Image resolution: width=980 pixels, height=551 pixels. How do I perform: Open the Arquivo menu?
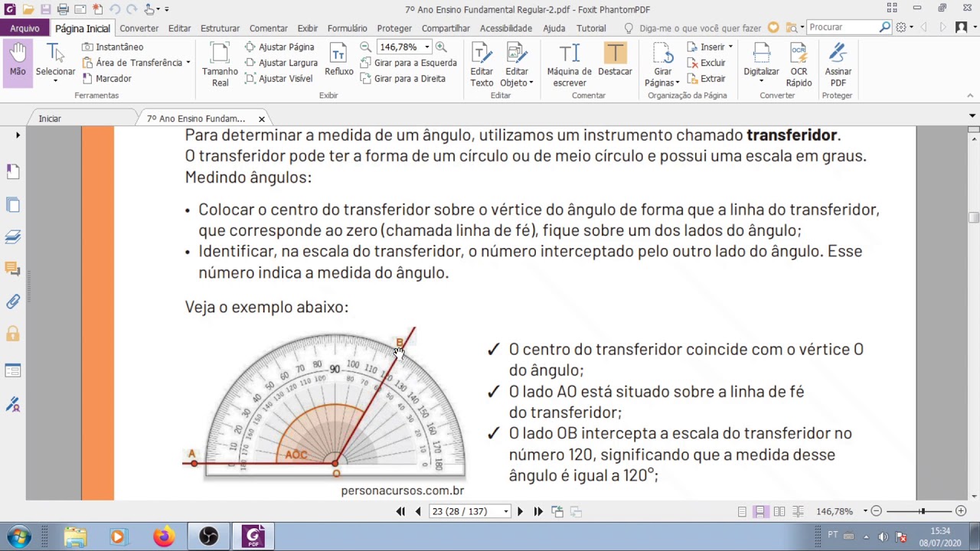click(x=24, y=28)
